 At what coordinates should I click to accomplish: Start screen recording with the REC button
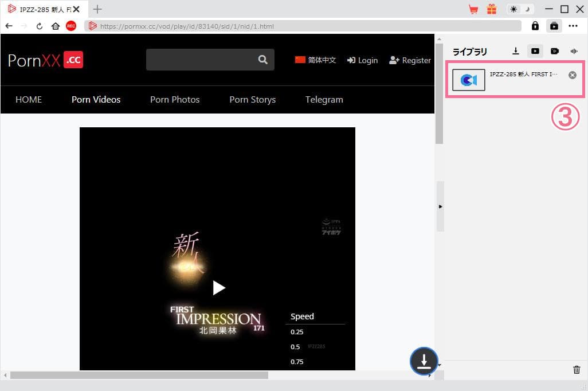(x=71, y=26)
